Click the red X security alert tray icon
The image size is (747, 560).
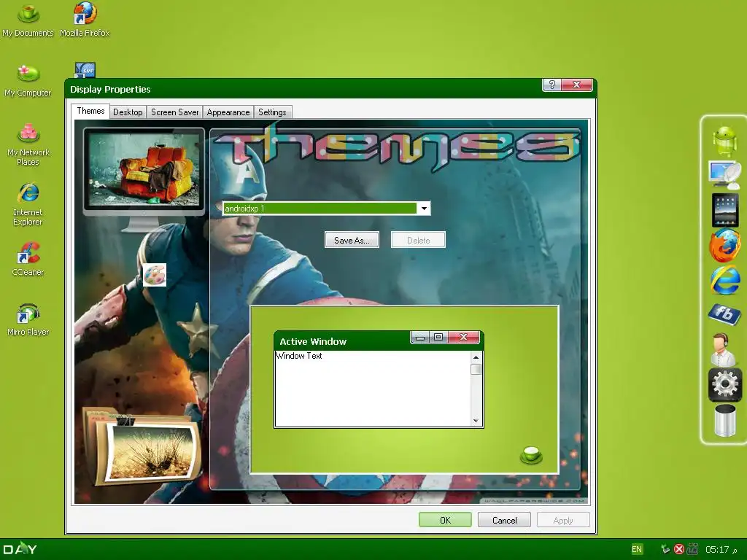[x=679, y=549]
